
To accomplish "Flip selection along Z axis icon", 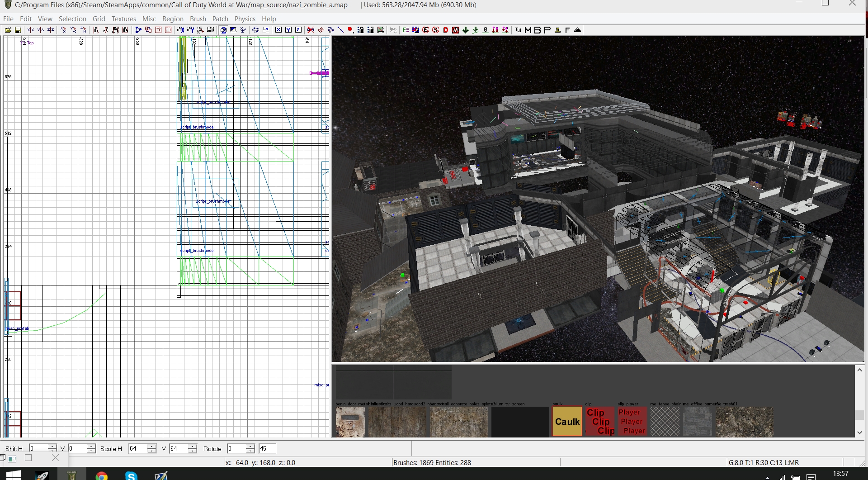I will pyautogui.click(x=51, y=30).
